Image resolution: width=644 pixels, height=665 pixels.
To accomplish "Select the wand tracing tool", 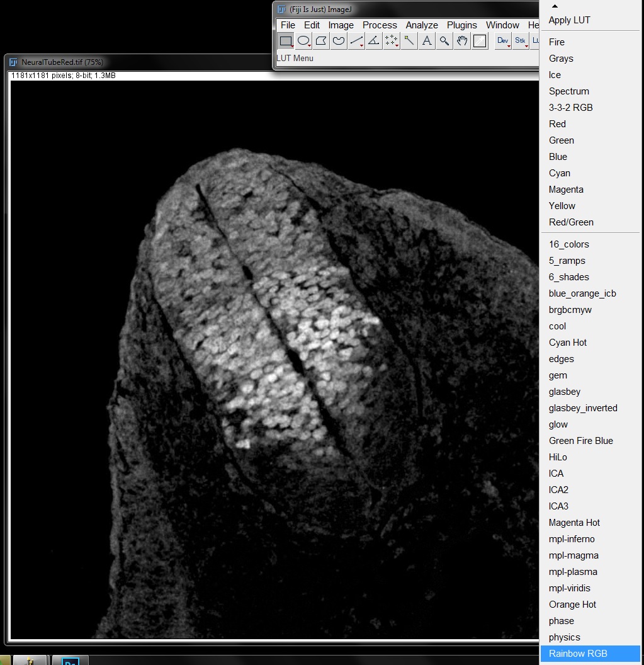I will (x=409, y=40).
